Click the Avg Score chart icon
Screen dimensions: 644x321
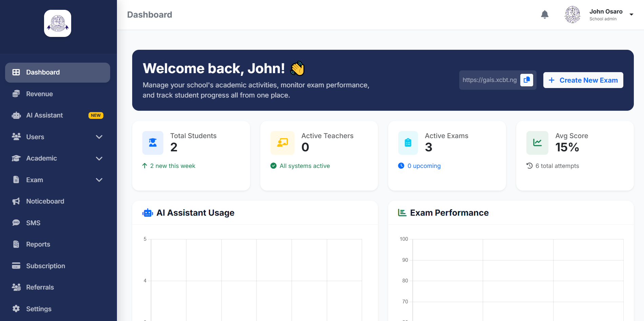point(537,143)
